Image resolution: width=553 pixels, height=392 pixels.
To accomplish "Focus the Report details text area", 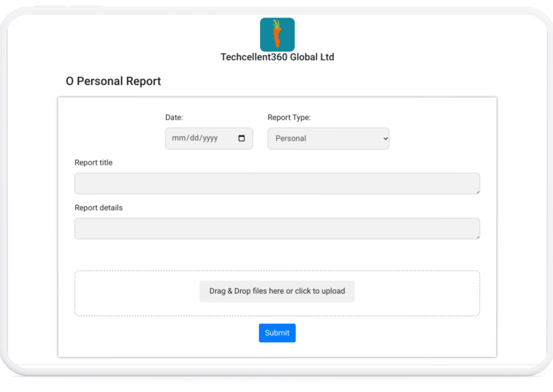I will coord(276,229).
